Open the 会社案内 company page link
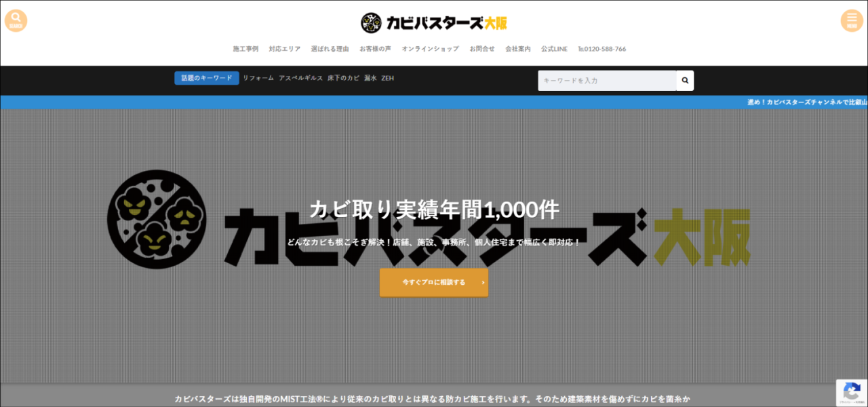The height and width of the screenshot is (407, 868). click(x=519, y=48)
